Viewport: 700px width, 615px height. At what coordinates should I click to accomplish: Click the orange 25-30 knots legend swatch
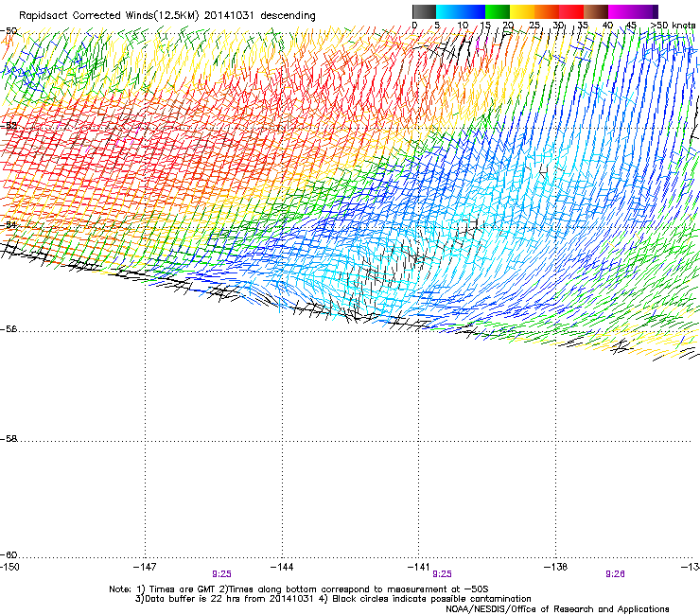coord(547,11)
